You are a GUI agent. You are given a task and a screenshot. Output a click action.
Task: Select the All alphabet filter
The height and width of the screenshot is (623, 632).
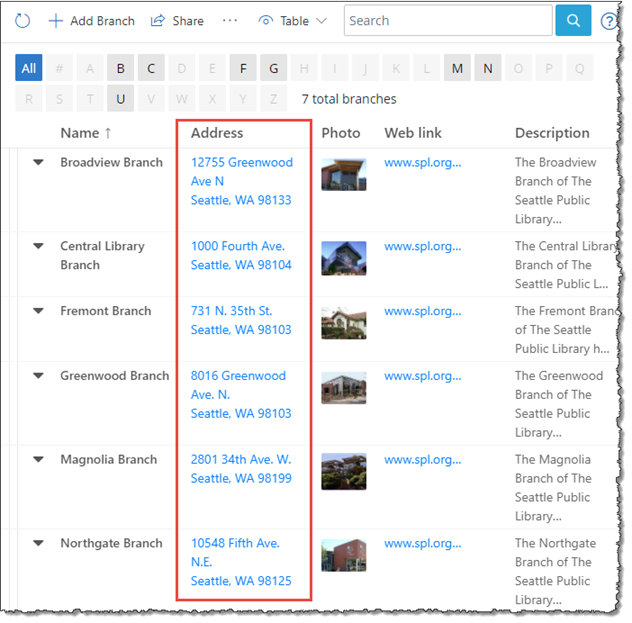coord(29,68)
